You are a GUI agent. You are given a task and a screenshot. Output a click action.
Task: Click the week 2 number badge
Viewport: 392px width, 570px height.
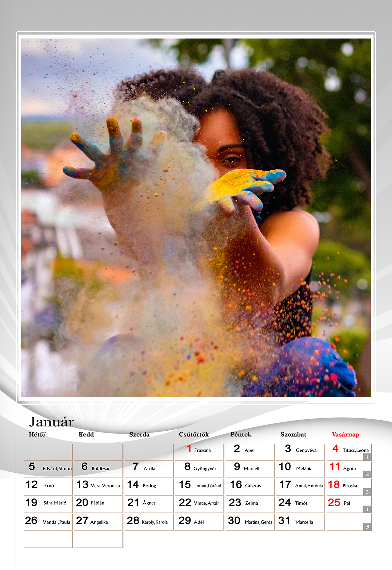click(367, 474)
